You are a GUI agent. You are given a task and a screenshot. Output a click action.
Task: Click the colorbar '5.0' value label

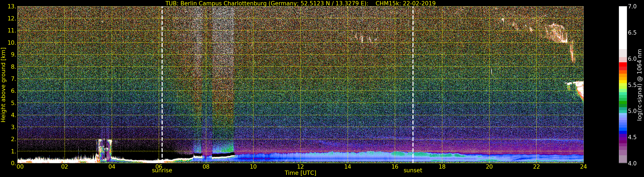tap(632, 111)
